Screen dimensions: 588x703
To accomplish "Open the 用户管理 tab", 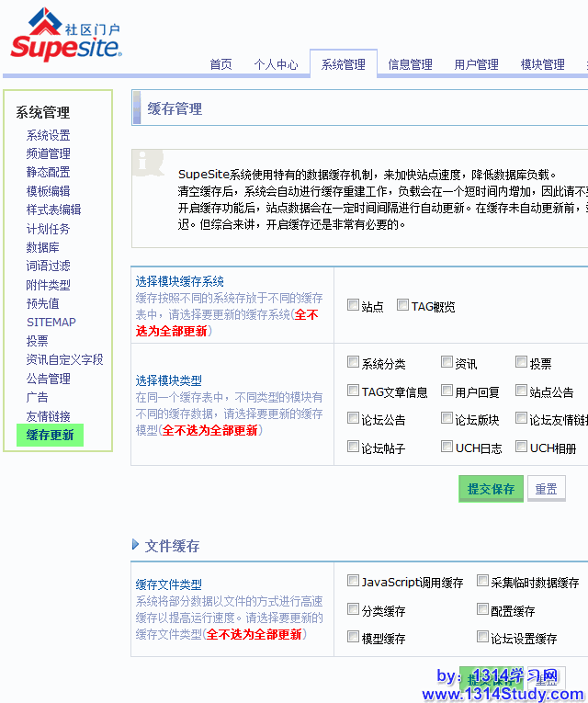I will tap(476, 64).
